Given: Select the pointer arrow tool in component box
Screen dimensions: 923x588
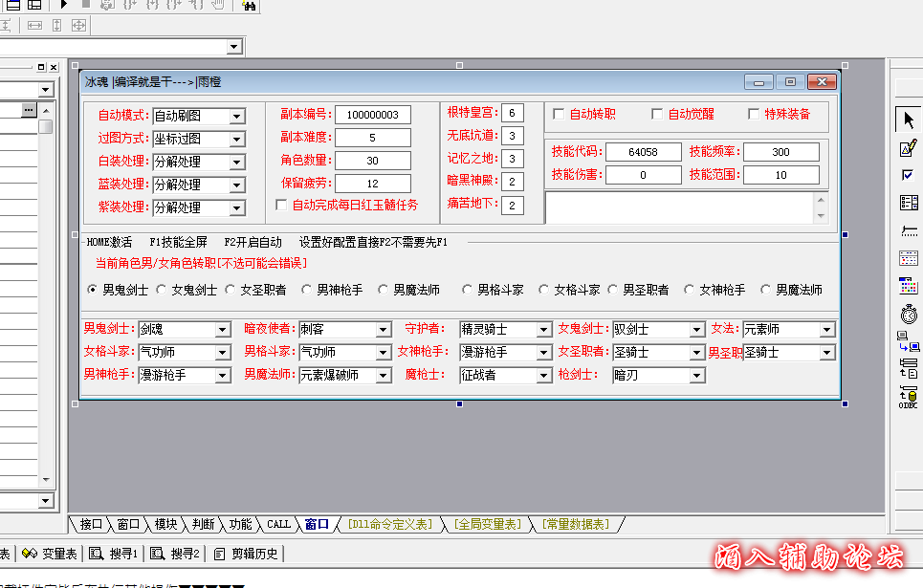Looking at the screenshot, I should pyautogui.click(x=908, y=120).
